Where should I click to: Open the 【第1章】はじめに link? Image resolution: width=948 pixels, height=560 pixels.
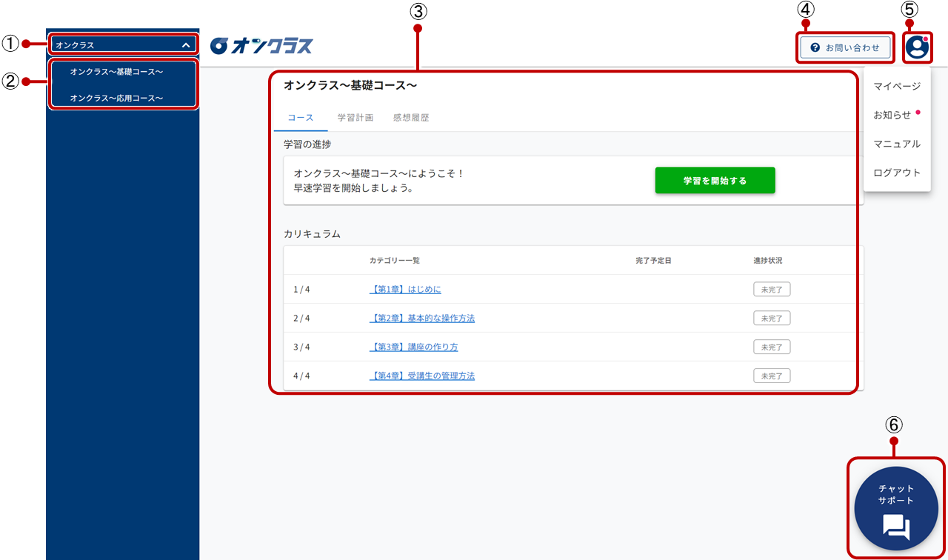(x=405, y=290)
